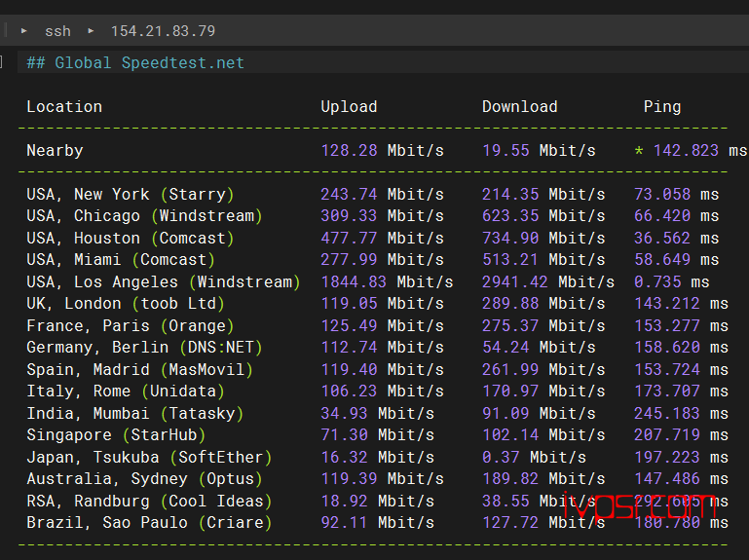Viewport: 749px width, 560px height.
Task: Select the '## Global Speedtest.net' heading
Action: (x=135, y=62)
